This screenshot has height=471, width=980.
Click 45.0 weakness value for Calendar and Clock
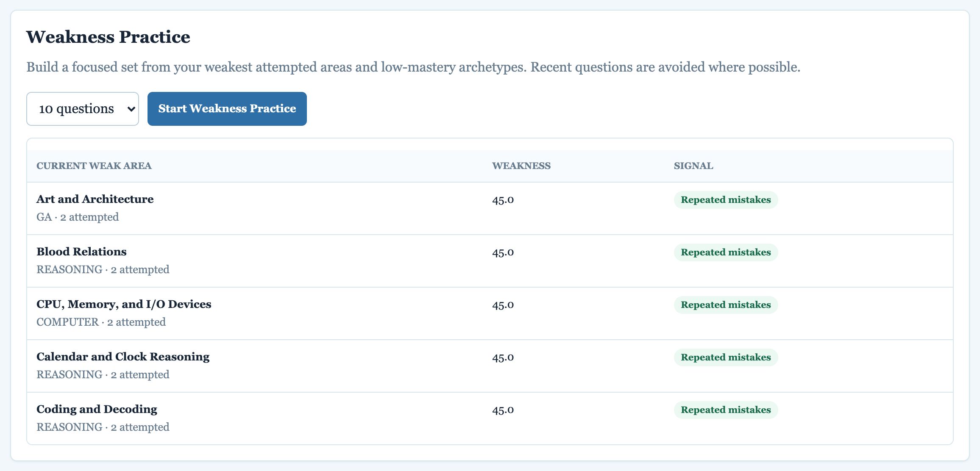tap(503, 357)
